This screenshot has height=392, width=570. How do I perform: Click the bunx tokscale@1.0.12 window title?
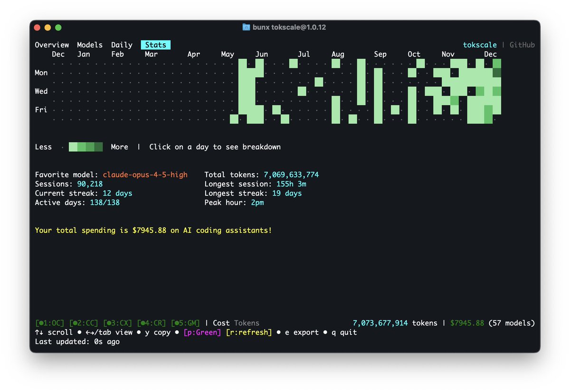pos(289,27)
